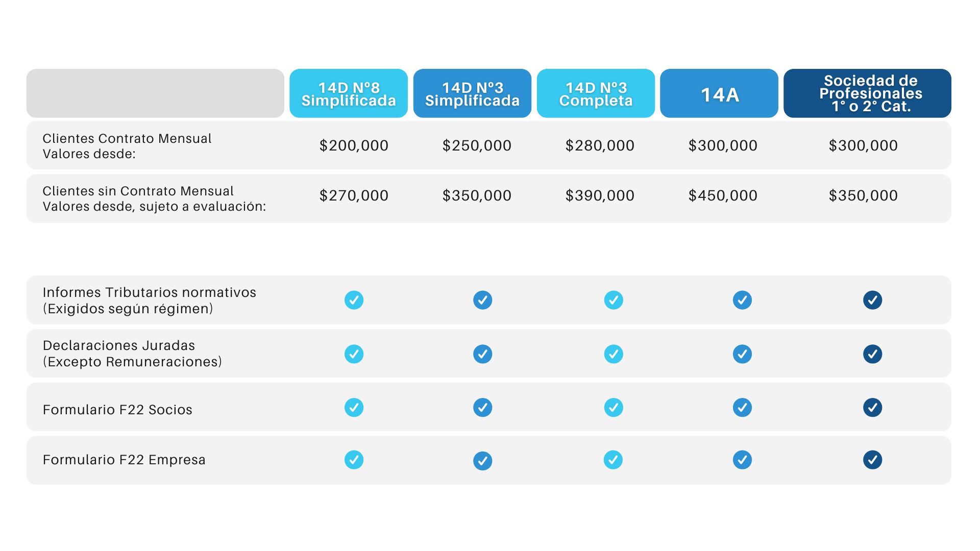This screenshot has width=980, height=551.
Task: Click the Sociedad de Profesionales header
Action: (867, 94)
